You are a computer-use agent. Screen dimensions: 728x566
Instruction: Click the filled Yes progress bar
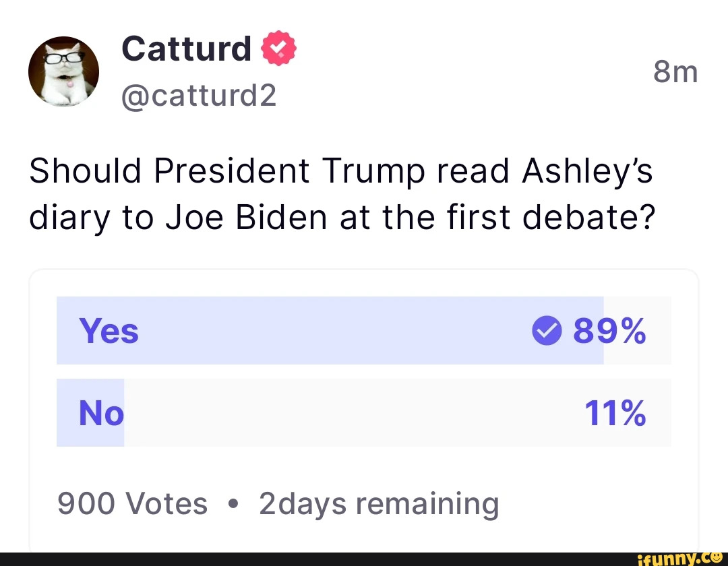(330, 330)
